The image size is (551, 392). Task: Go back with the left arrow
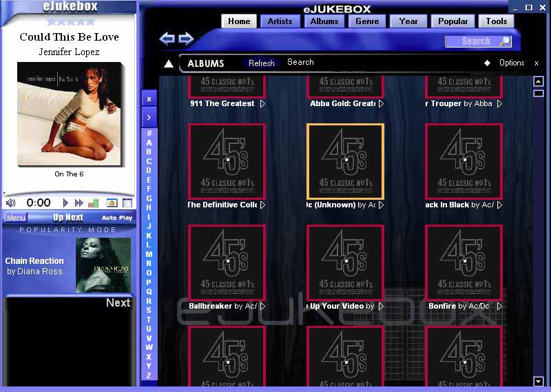point(167,39)
